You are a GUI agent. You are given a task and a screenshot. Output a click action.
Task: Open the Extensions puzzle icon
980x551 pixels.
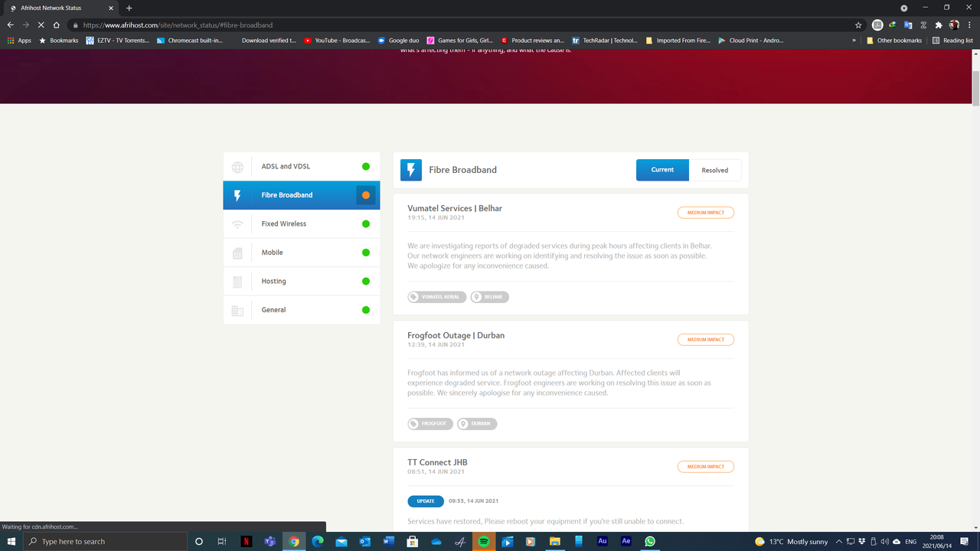click(x=939, y=25)
